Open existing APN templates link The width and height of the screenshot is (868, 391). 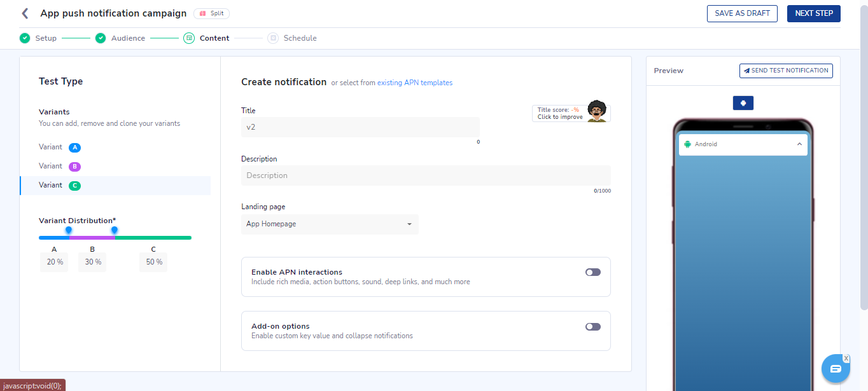[x=415, y=83]
